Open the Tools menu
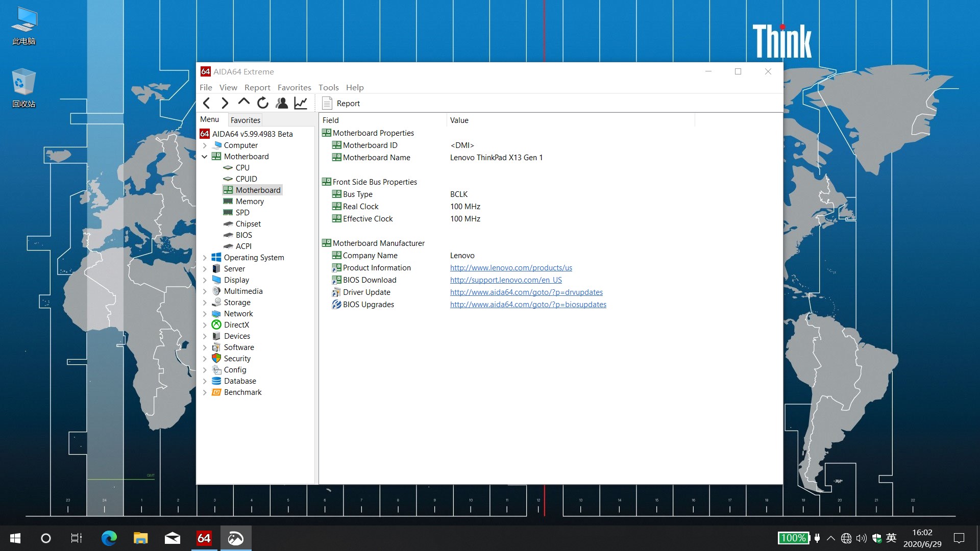The height and width of the screenshot is (551, 980). 328,87
